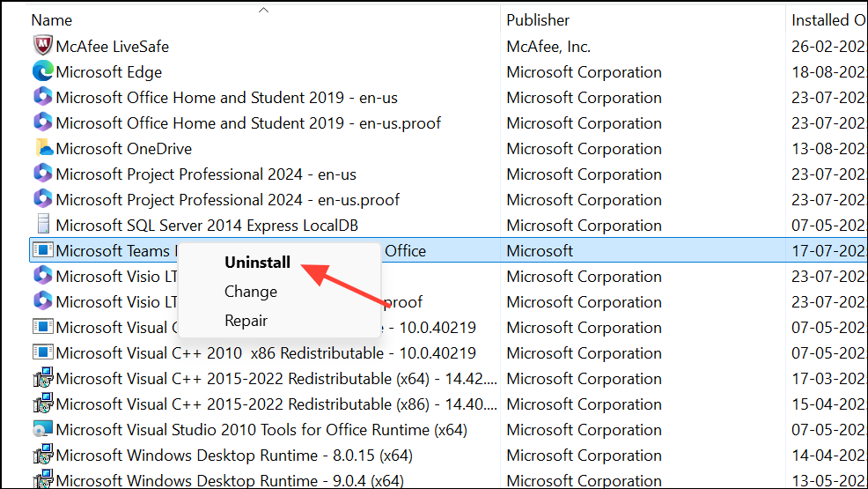868x489 pixels.
Task: Click the icon of Project Professional 2024 en-us.proof
Action: point(42,199)
